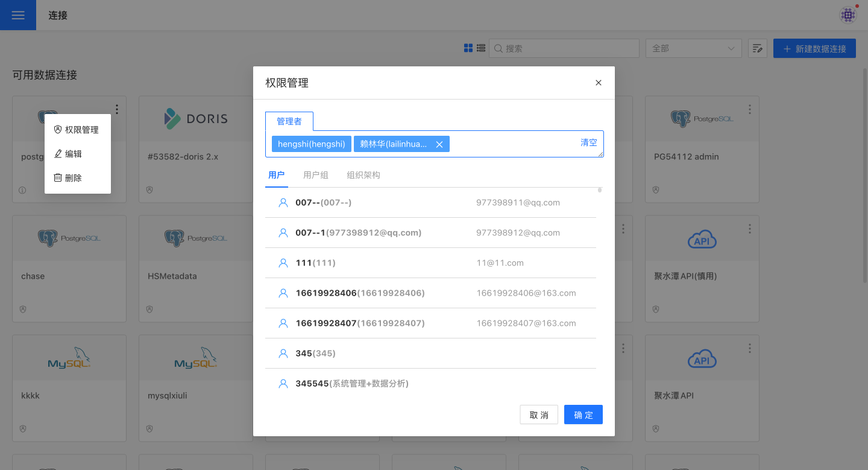
Task: Open more options on 聚水潭 API(慎用) card
Action: [x=750, y=229]
